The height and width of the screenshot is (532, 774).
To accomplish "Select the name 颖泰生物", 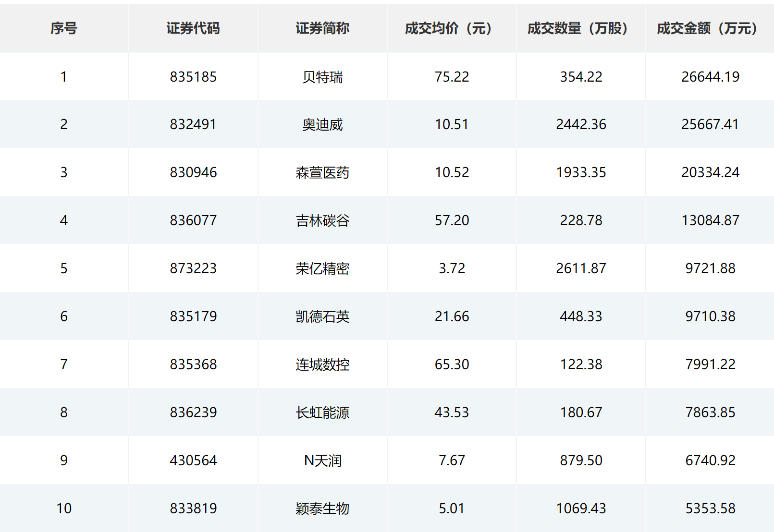I will pyautogui.click(x=322, y=508).
